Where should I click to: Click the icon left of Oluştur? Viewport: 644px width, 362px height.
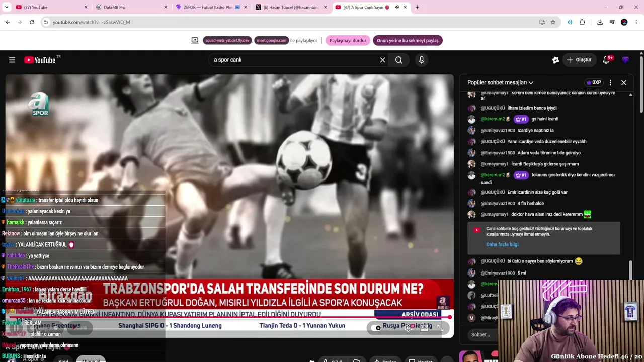pos(555,60)
